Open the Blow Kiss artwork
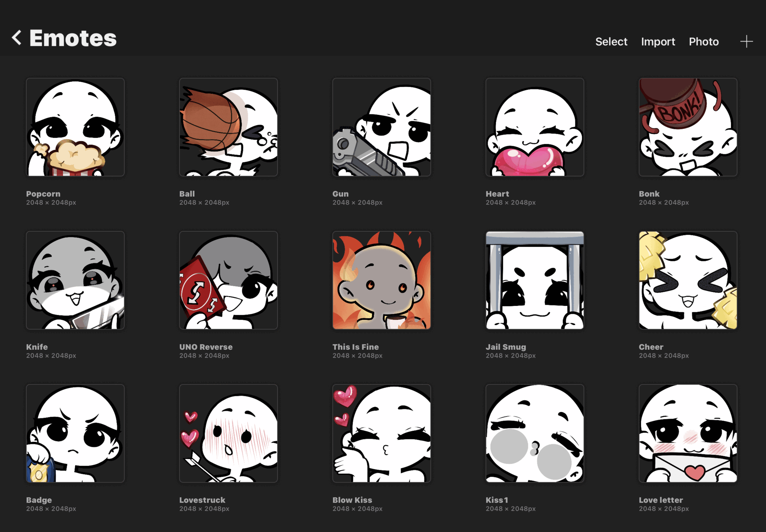 pos(382,433)
